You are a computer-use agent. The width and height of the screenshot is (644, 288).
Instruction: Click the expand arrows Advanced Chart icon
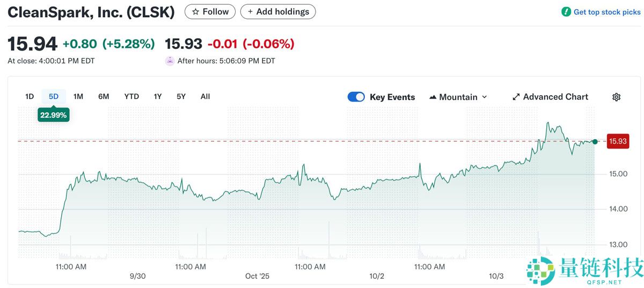point(516,97)
